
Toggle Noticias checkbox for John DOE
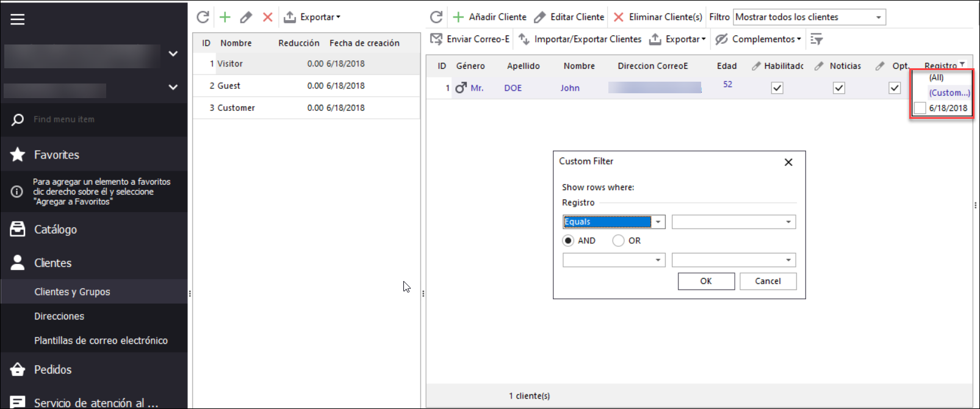pos(839,88)
